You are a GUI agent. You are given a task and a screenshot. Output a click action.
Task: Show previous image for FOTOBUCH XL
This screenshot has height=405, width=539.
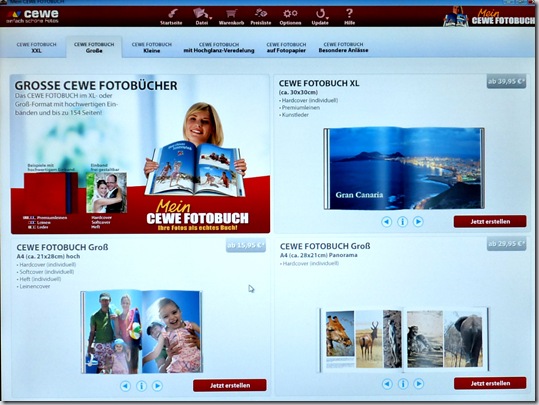click(387, 222)
